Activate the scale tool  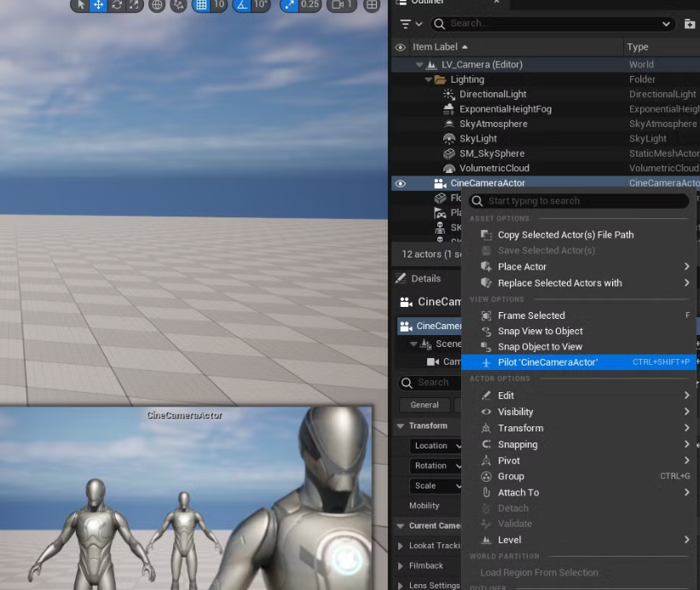click(x=134, y=4)
